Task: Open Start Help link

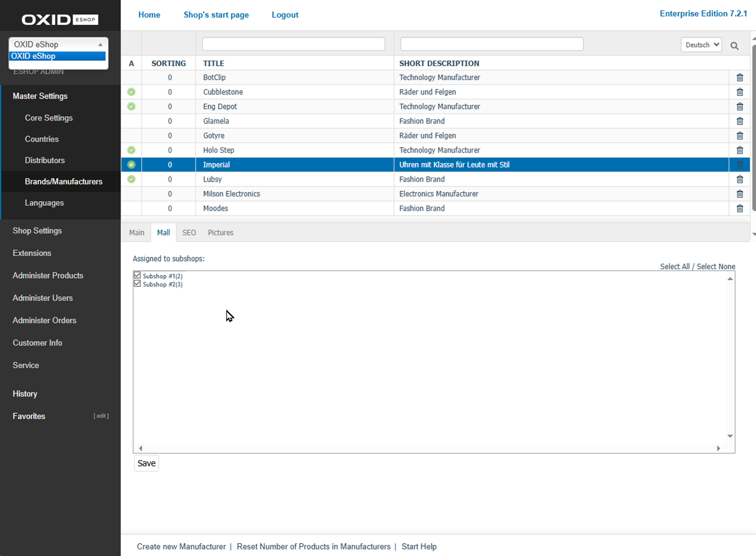Action: pos(419,547)
